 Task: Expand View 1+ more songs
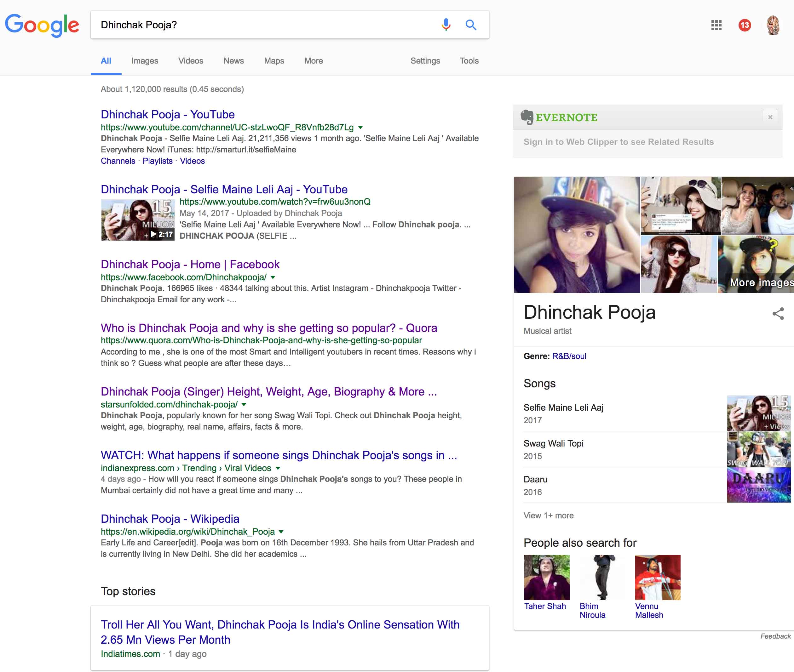tap(549, 516)
